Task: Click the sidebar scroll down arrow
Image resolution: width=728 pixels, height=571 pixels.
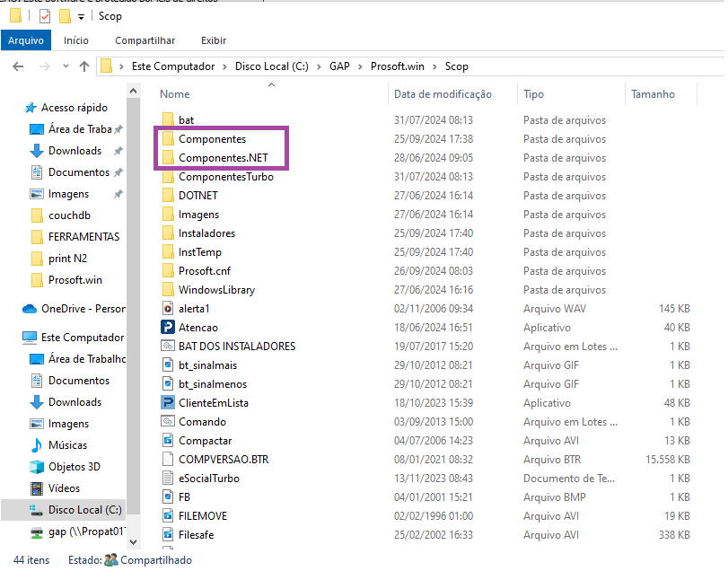Action: (x=133, y=541)
